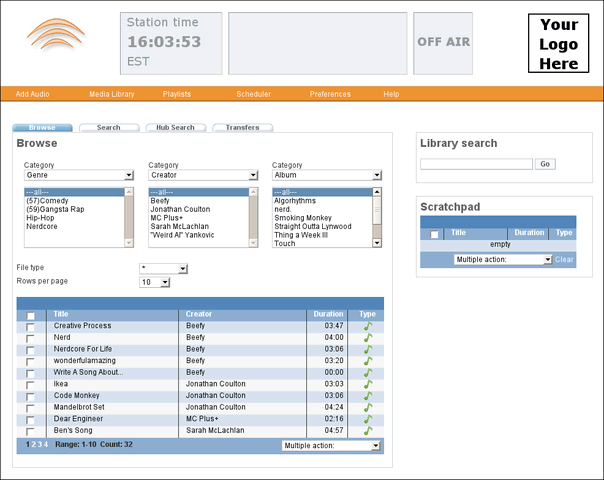This screenshot has width=604, height=480.
Task: Open the Help menu
Action: 391,94
